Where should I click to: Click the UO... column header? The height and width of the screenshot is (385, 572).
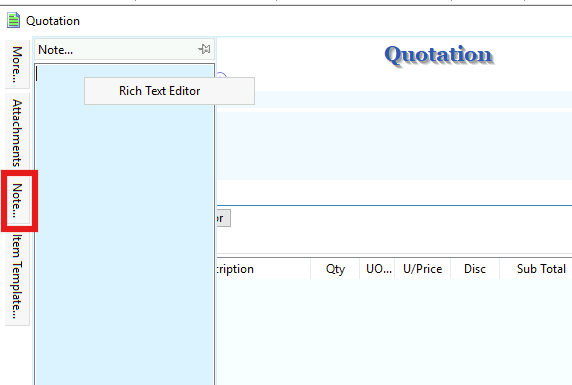377,269
